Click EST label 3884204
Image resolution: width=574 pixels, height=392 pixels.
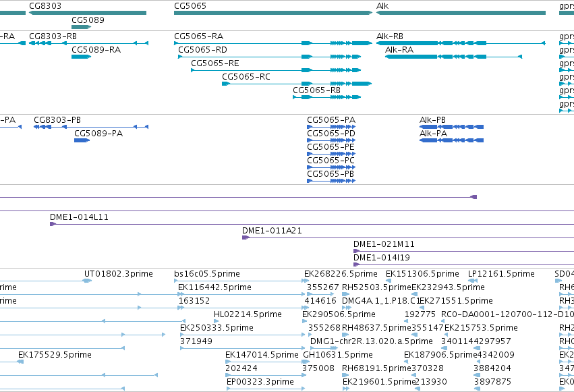point(492,368)
